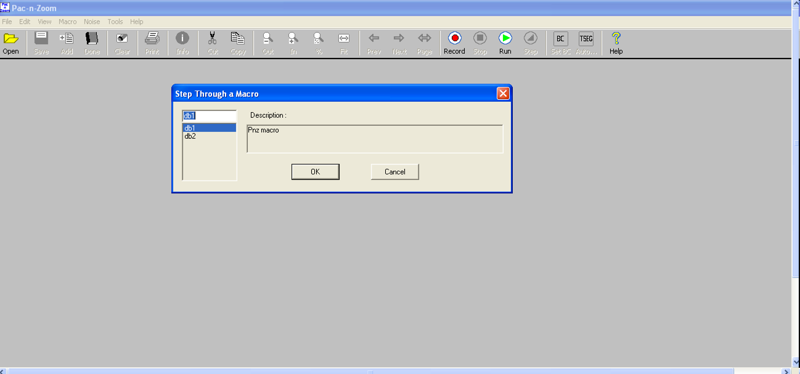Screen dimensions: 800x374
Task: Open the View menu
Action: (44, 22)
